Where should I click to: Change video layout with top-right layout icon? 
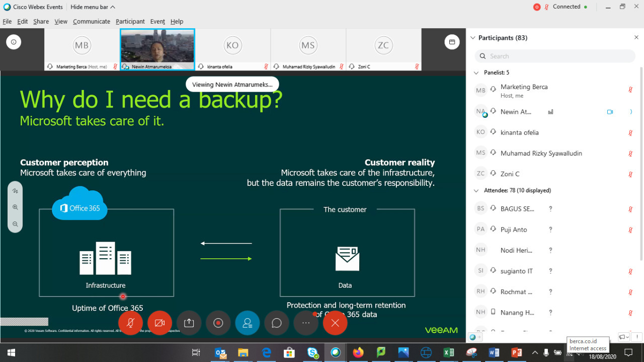point(452,42)
